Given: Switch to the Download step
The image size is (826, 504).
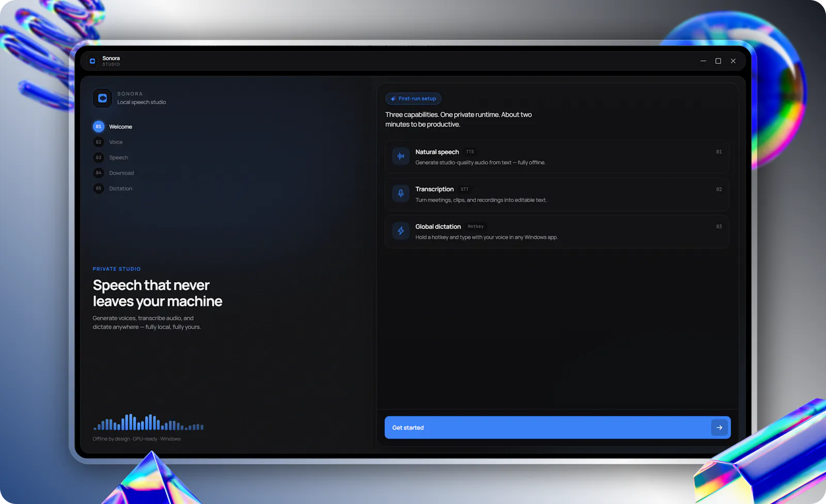Looking at the screenshot, I should 114,173.
